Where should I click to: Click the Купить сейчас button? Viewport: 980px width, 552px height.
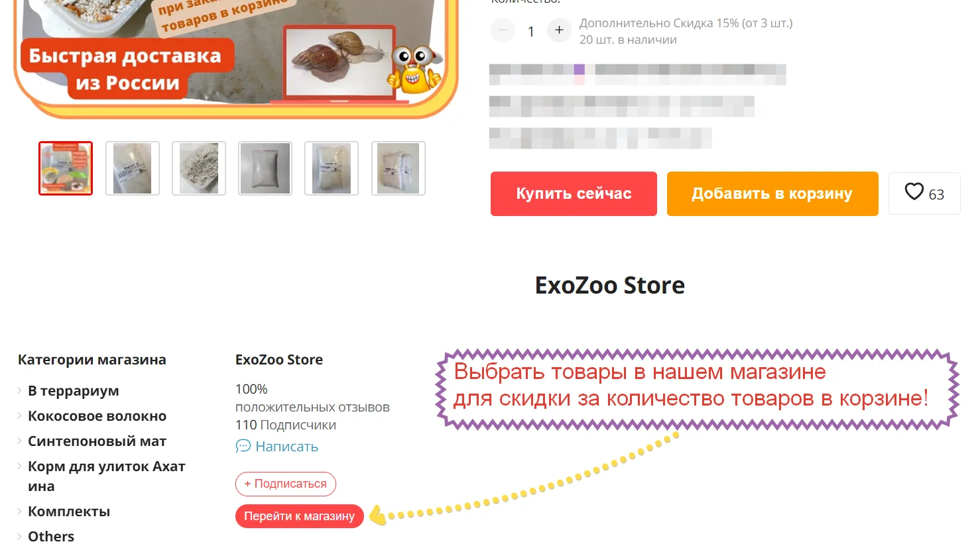(574, 193)
